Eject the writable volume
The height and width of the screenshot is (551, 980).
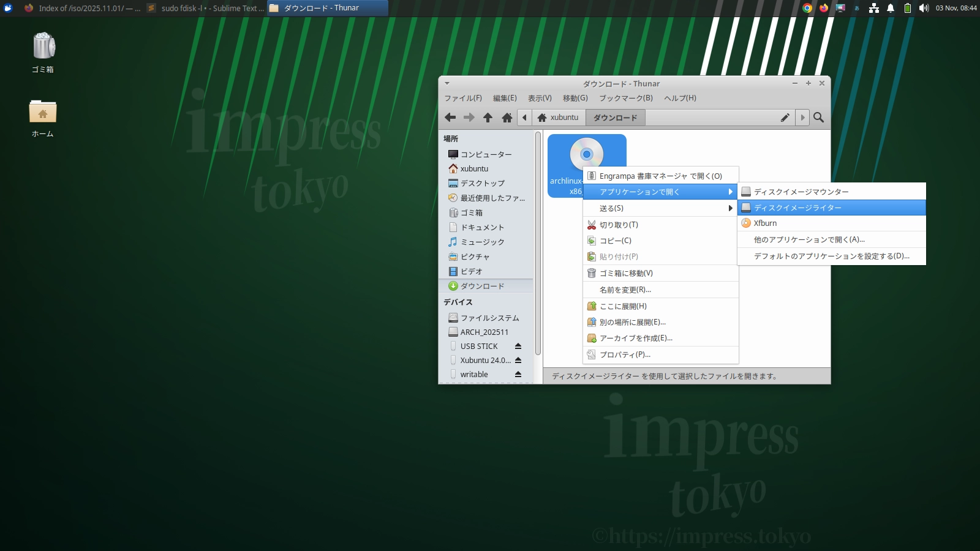518,375
